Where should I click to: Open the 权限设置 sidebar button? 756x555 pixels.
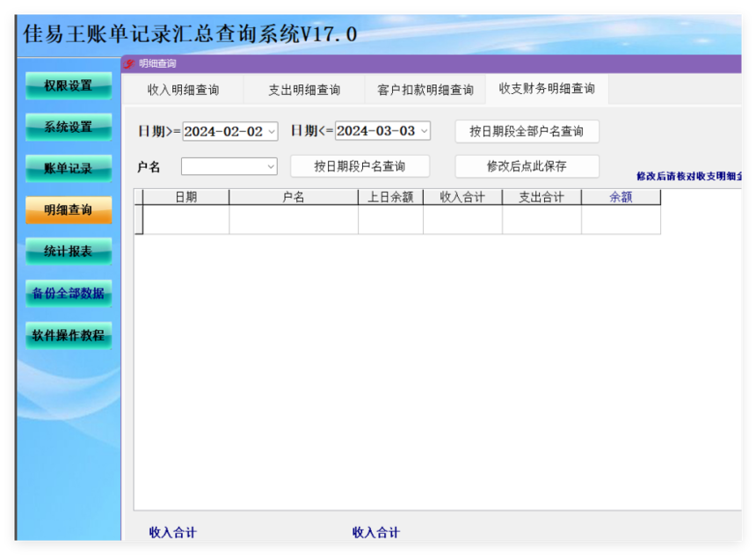point(69,86)
